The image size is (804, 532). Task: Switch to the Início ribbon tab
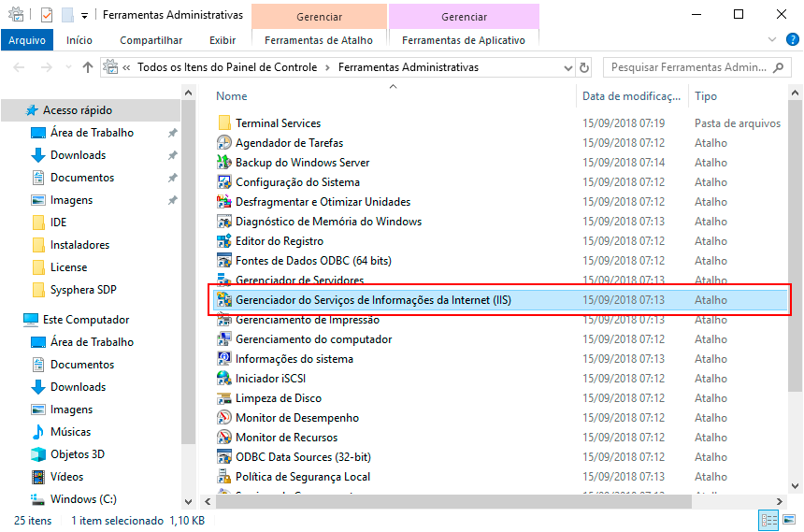79,40
